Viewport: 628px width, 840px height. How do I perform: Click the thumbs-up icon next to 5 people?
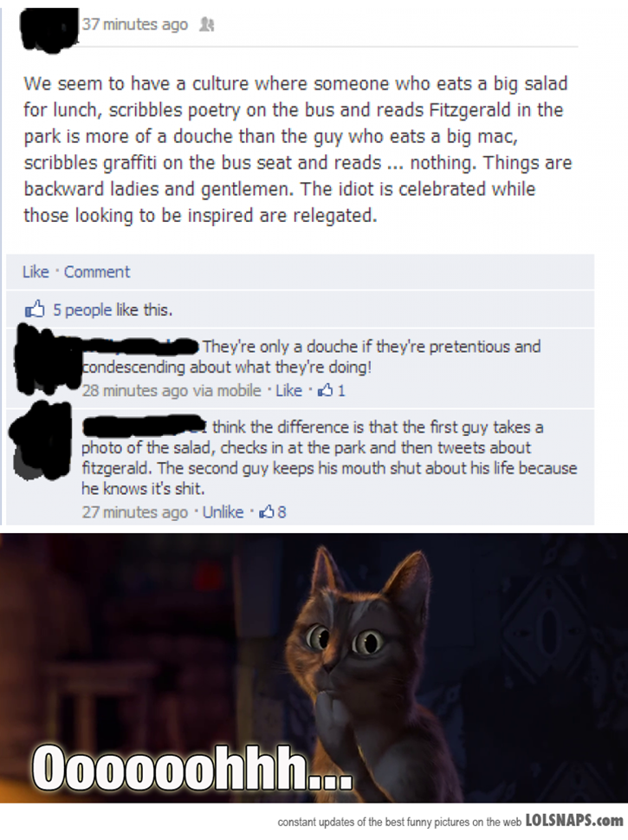tap(35, 309)
